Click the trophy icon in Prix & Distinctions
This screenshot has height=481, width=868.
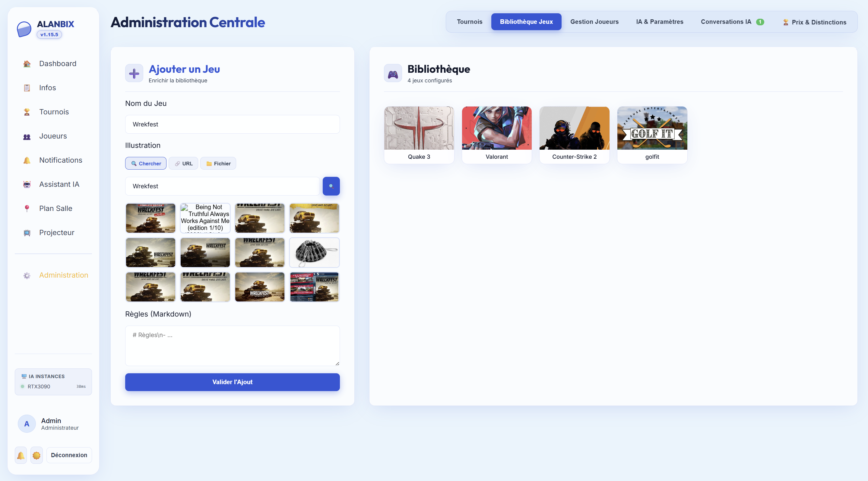click(x=785, y=22)
